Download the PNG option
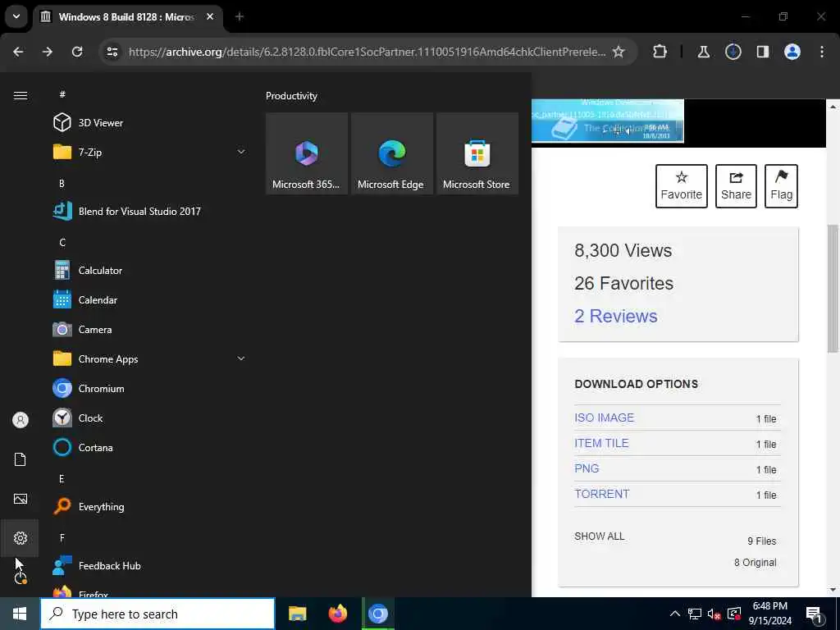This screenshot has height=630, width=840. point(587,468)
